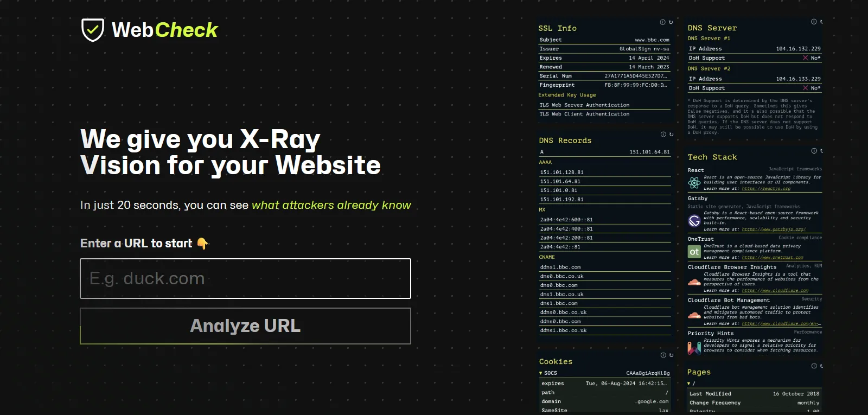Click the React logo in Tech Stack

click(x=694, y=183)
